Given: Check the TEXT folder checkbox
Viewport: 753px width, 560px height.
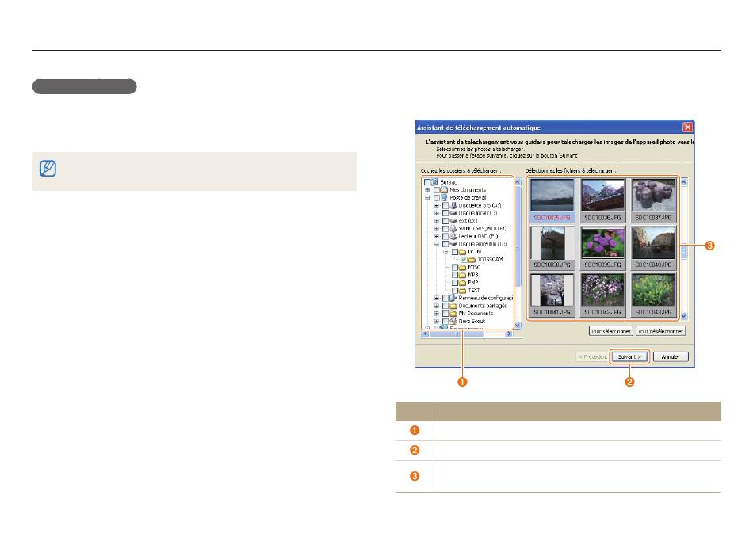Looking at the screenshot, I should (455, 291).
